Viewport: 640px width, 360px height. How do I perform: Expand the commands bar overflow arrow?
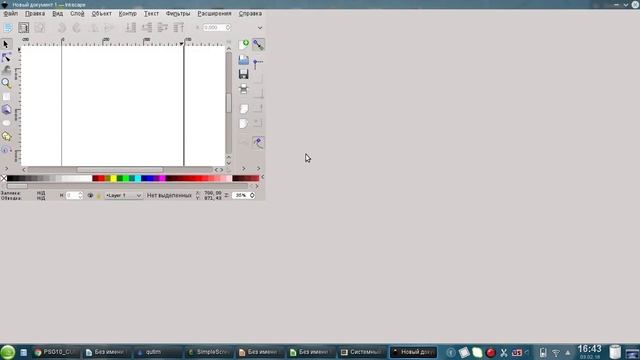pos(244,169)
